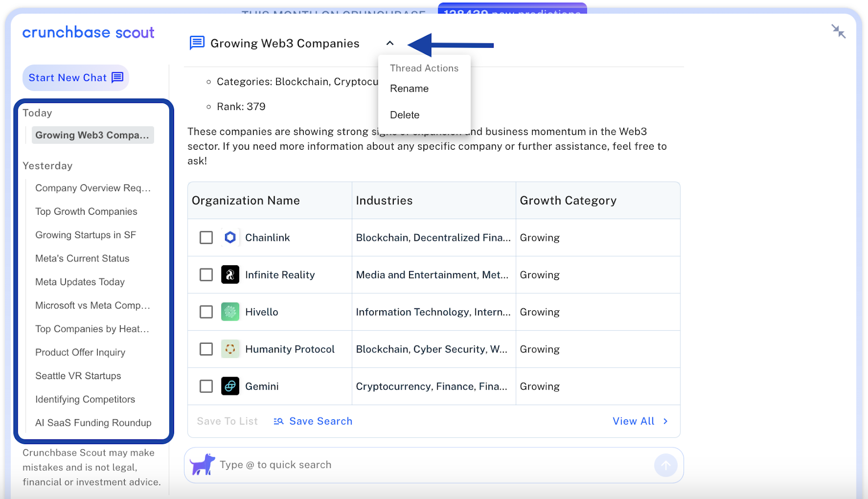The height and width of the screenshot is (499, 868).
Task: Check the Humanity Protocol row checkbox
Action: tap(206, 349)
